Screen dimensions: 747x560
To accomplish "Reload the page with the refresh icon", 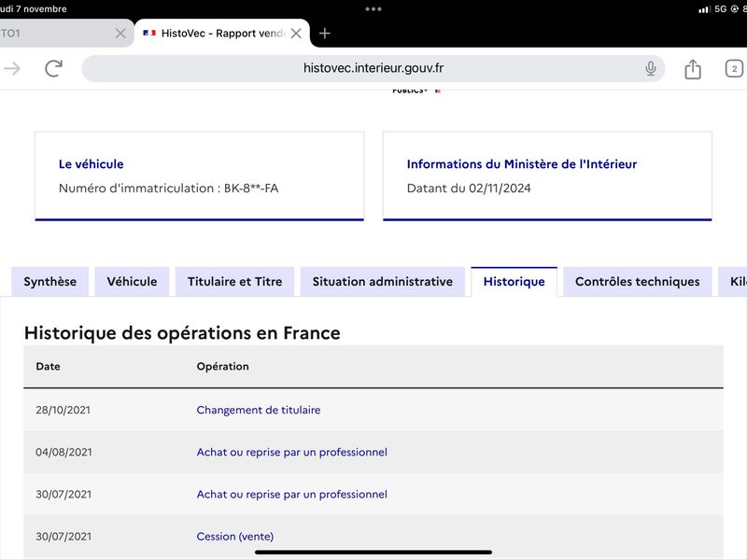I will click(54, 68).
